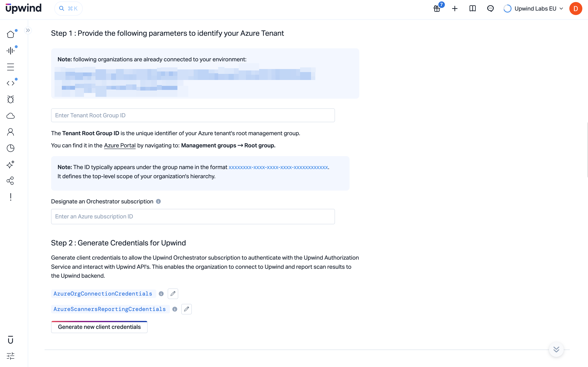Follow the Azure Portal link
This screenshot has height=367, width=588.
(x=120, y=145)
